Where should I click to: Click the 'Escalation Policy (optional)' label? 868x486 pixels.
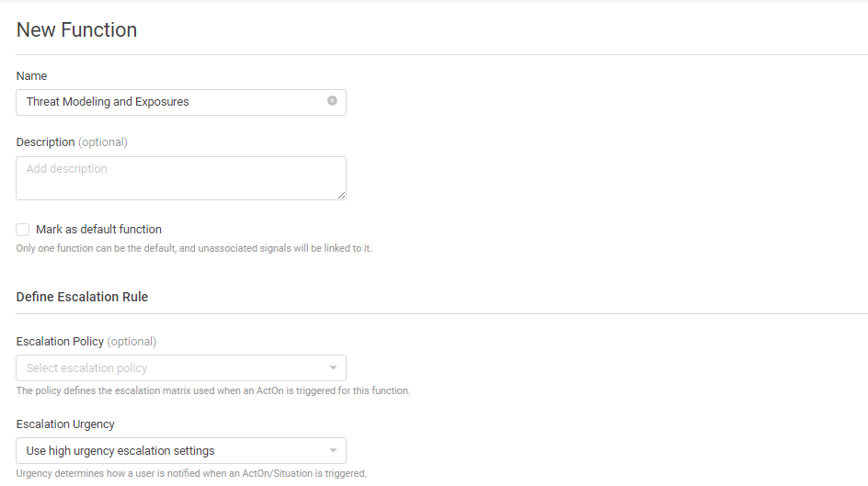(x=86, y=341)
